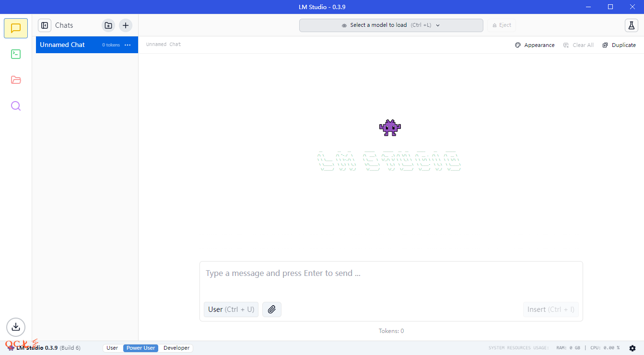Open the Developer terminal sidebar icon
Screen dimensions: 644x355
coord(16,54)
